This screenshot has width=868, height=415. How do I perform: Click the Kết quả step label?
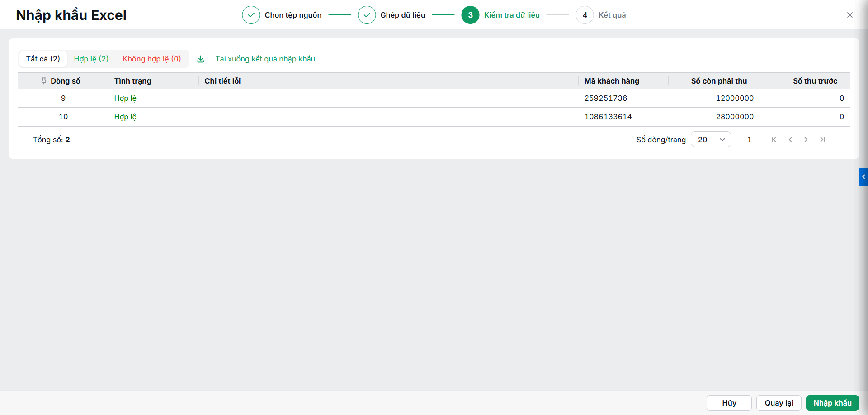pos(612,15)
